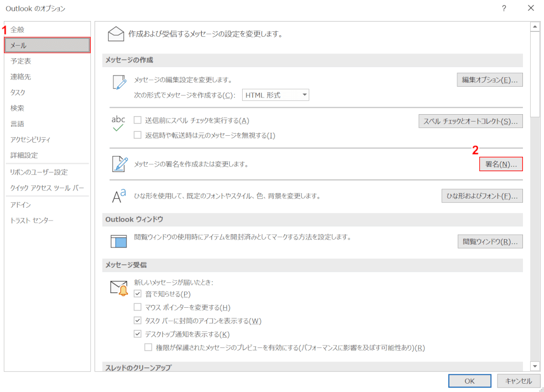Enable 権限が保護されたメッセージのプレビュー checkbox
The image size is (544, 392).
pyautogui.click(x=148, y=347)
